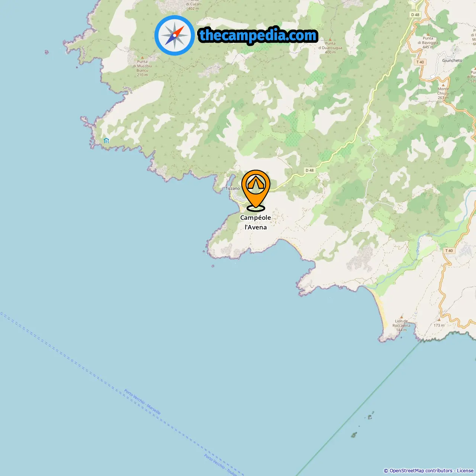This screenshot has width=476, height=476.
Task: Click the blue compass logo icon
Action: pos(174,35)
